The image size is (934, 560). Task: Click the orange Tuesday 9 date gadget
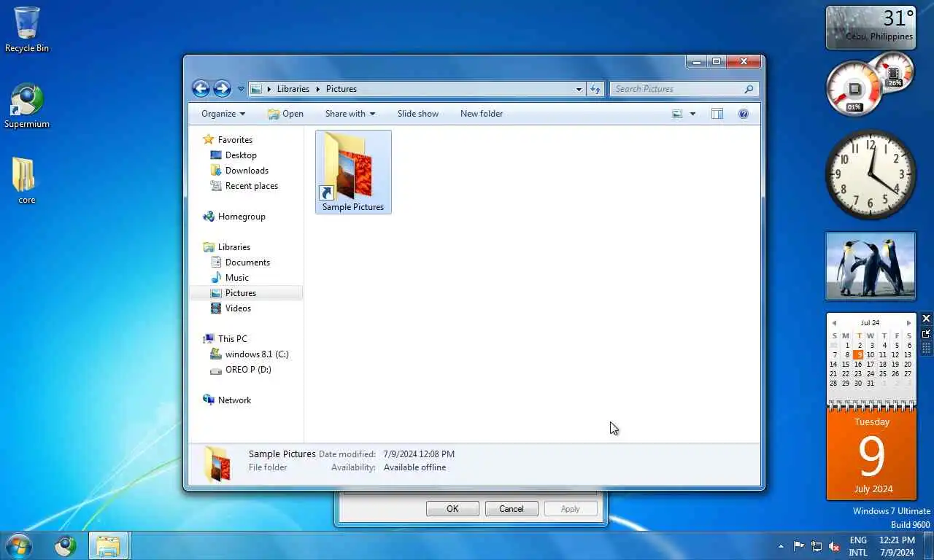pyautogui.click(x=871, y=454)
